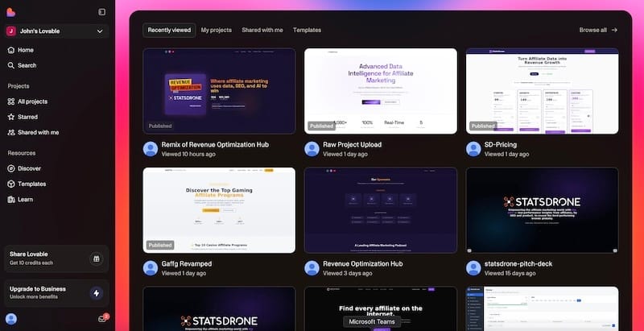Select the Recently viewed tab
Viewport: 644px width, 331px height.
(169, 30)
